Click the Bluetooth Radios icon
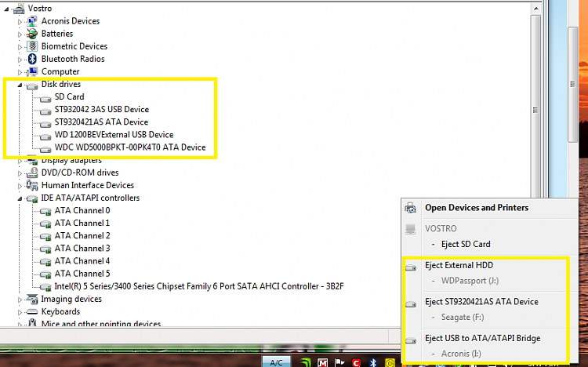This screenshot has height=367, width=588. pyautogui.click(x=32, y=59)
